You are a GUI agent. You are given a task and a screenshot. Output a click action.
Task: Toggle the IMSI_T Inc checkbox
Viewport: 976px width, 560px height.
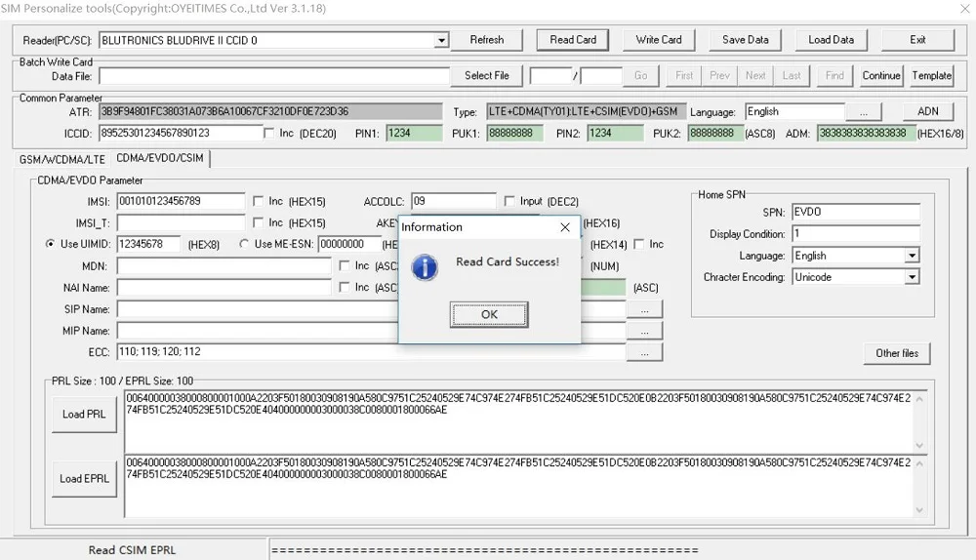[258, 222]
